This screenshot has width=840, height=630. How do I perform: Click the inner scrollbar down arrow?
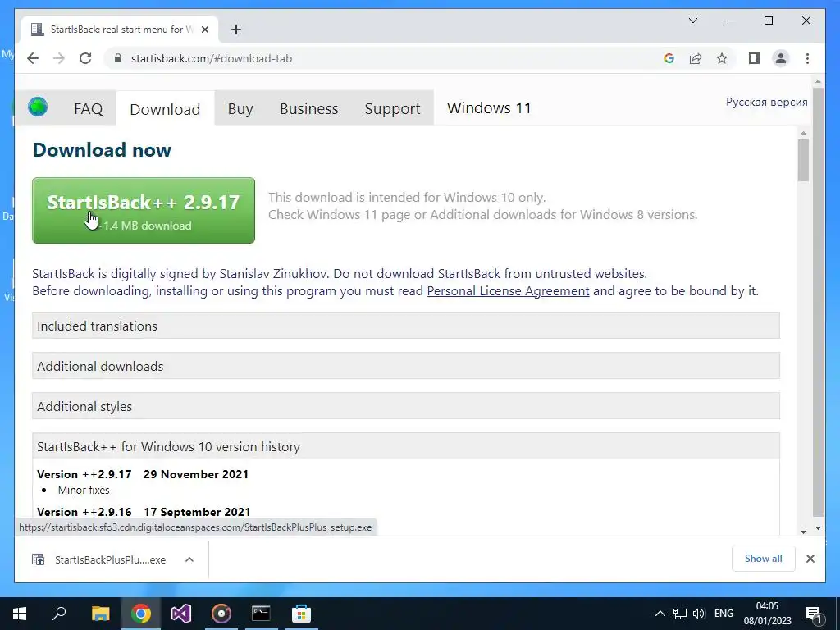click(803, 532)
